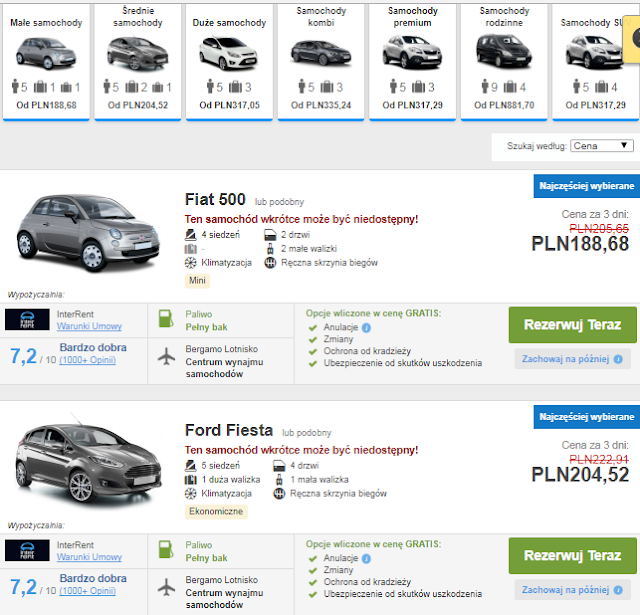Click the small suitcase icon by 1 mała walizka
This screenshot has height=615, width=640.
[x=279, y=480]
